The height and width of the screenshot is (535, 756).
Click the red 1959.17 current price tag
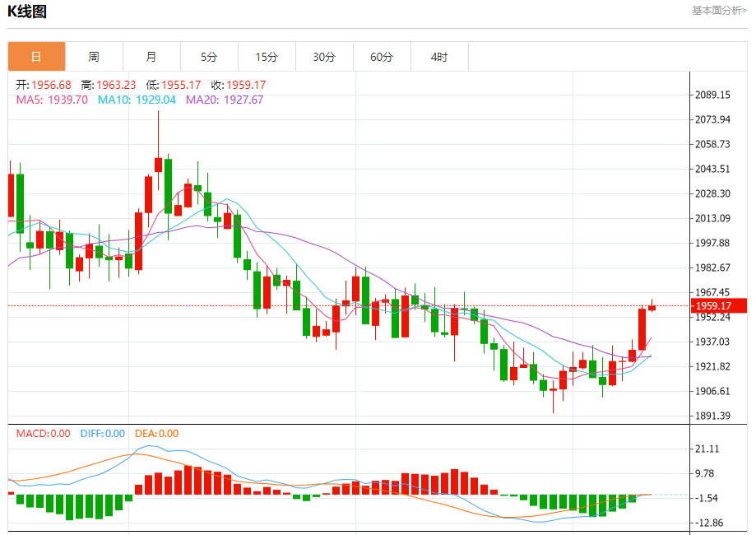click(719, 306)
